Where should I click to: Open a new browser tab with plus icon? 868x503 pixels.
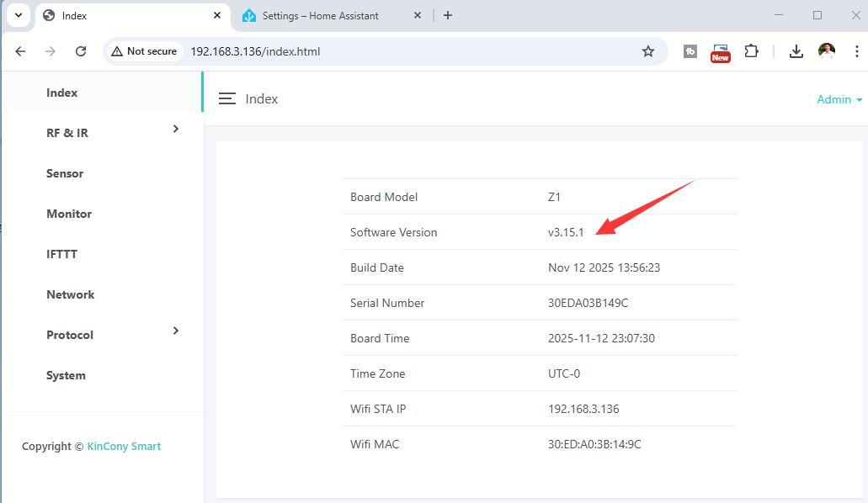tap(448, 15)
